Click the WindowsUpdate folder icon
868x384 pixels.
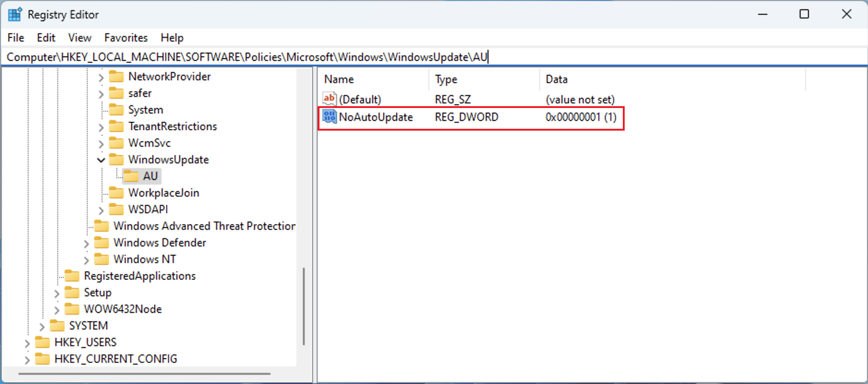click(x=116, y=160)
